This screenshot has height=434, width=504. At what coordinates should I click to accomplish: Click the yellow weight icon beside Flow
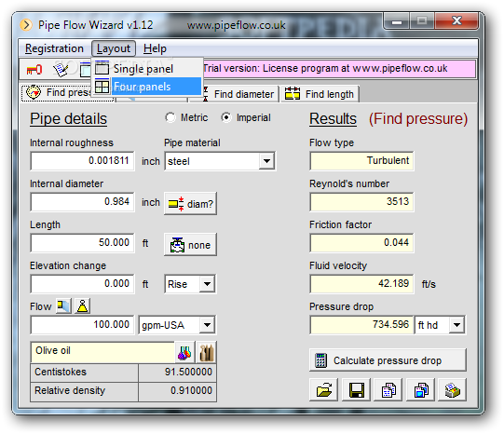[82, 306]
